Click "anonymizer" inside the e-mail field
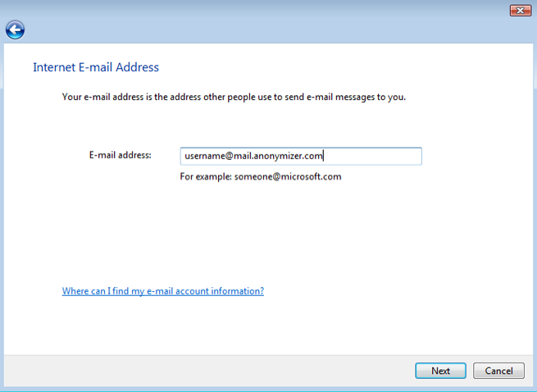This screenshot has height=392, width=537. click(278, 156)
